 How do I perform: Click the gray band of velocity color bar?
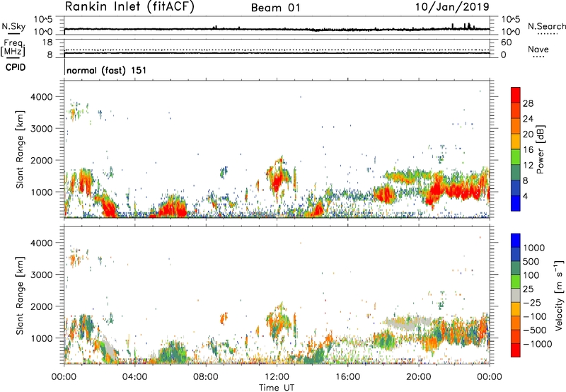click(x=516, y=295)
